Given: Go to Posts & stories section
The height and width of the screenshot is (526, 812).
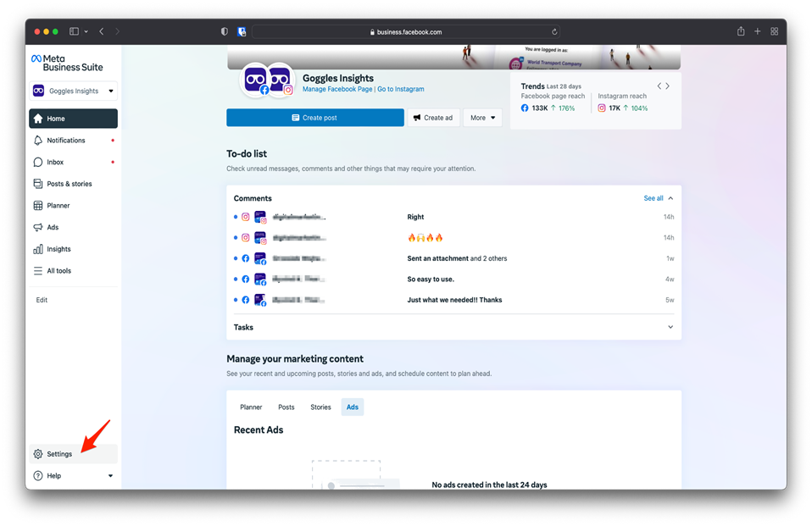Looking at the screenshot, I should coord(69,184).
